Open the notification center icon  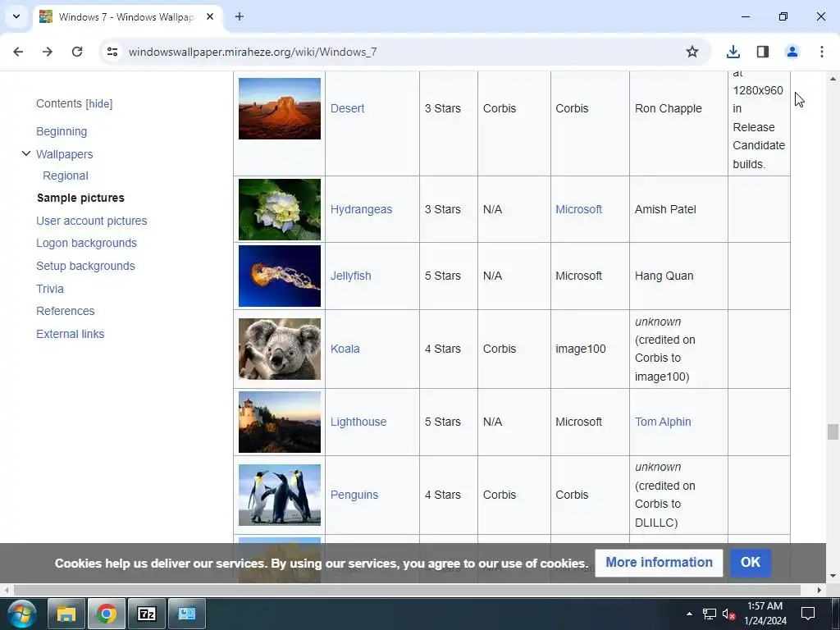coord(808,614)
